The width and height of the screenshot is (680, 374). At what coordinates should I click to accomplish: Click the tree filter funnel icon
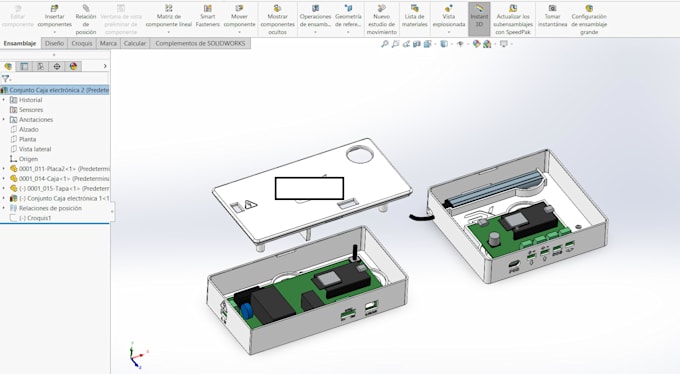[x=5, y=79]
